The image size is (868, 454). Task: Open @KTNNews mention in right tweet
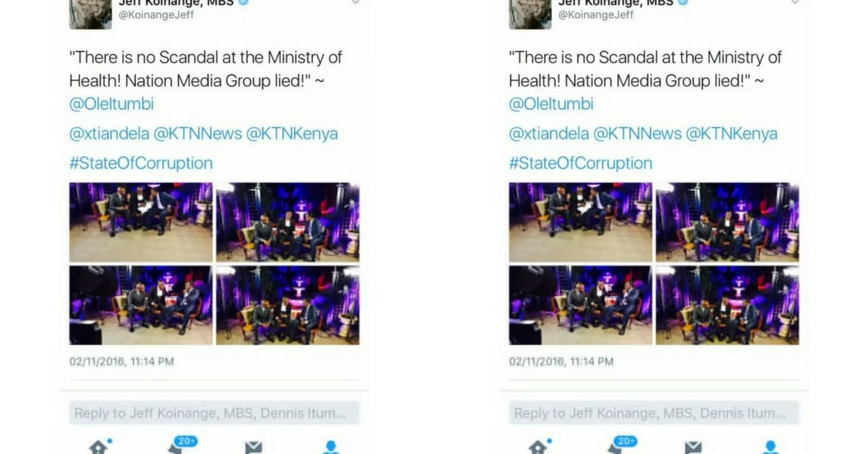point(637,134)
